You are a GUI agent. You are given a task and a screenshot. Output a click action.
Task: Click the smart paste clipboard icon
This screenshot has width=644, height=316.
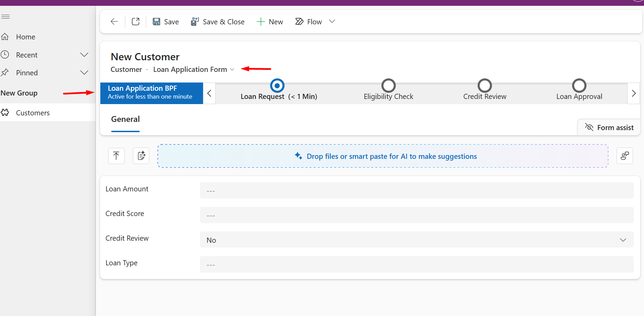coord(141,156)
